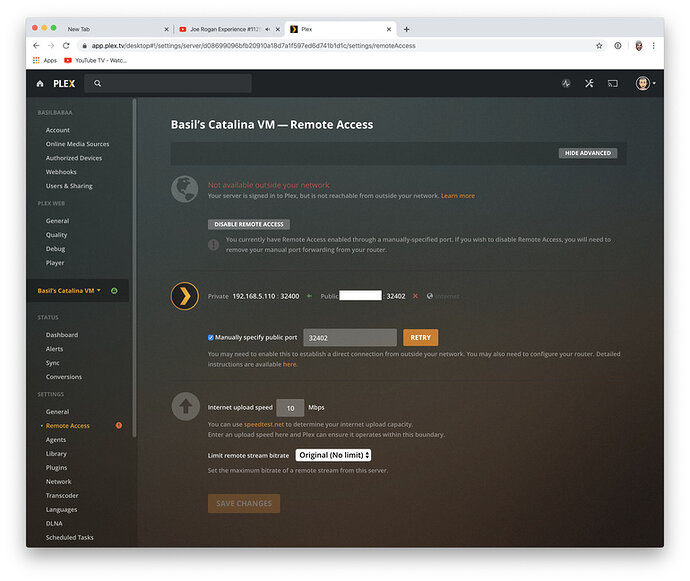This screenshot has width=690, height=581.
Task: Click the public port input field
Action: (350, 338)
